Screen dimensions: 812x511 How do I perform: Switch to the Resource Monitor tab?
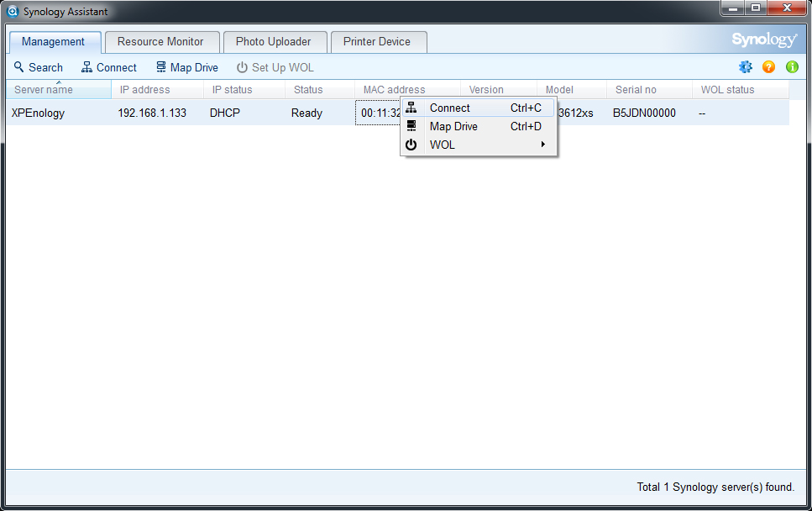pos(160,41)
